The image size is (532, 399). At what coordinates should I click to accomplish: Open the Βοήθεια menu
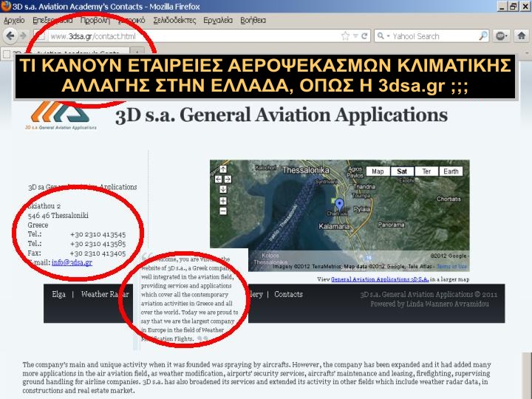[x=253, y=21]
